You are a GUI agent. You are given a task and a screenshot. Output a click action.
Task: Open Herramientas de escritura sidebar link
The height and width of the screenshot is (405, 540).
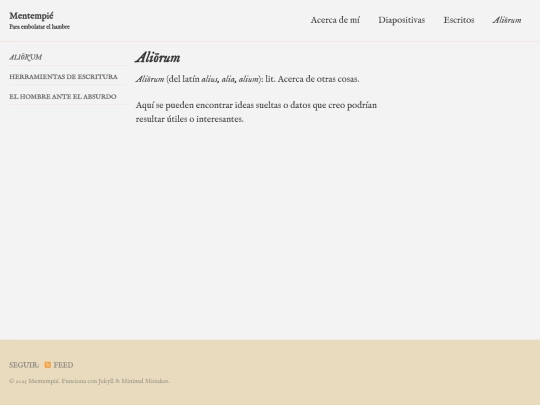(x=63, y=76)
